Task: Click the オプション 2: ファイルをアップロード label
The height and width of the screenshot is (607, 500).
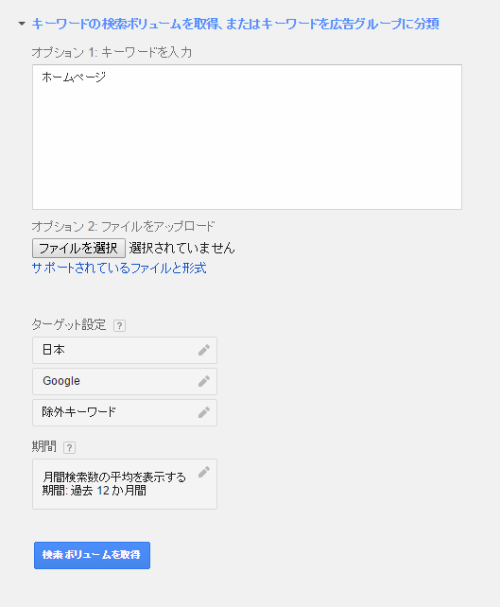Action: point(123,226)
